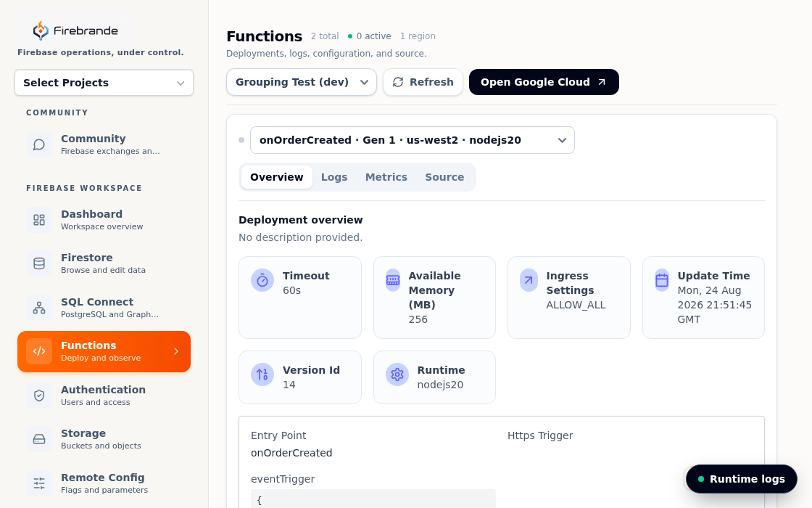
Task: Switch to the Source tab
Action: (444, 177)
